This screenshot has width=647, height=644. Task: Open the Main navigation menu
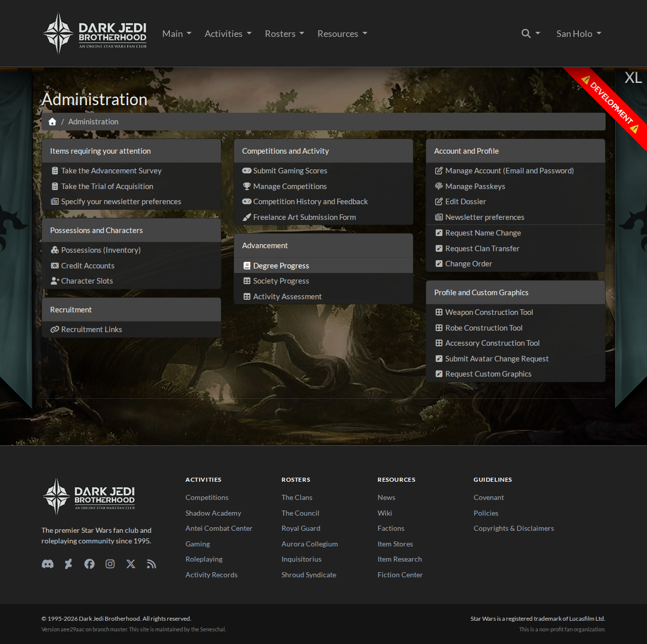click(x=176, y=34)
